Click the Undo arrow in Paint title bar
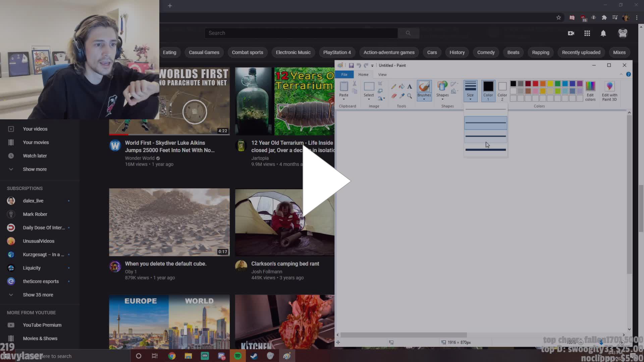 pyautogui.click(x=359, y=65)
